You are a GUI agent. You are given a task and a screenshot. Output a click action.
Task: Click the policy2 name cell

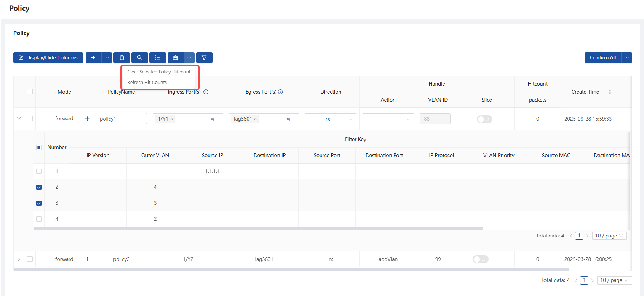click(x=121, y=259)
